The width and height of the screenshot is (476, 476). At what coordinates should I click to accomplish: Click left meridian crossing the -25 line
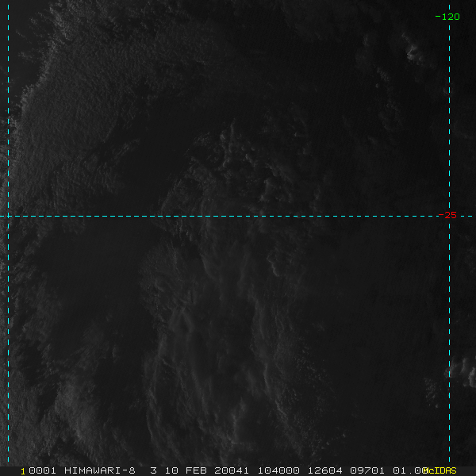click(8, 216)
